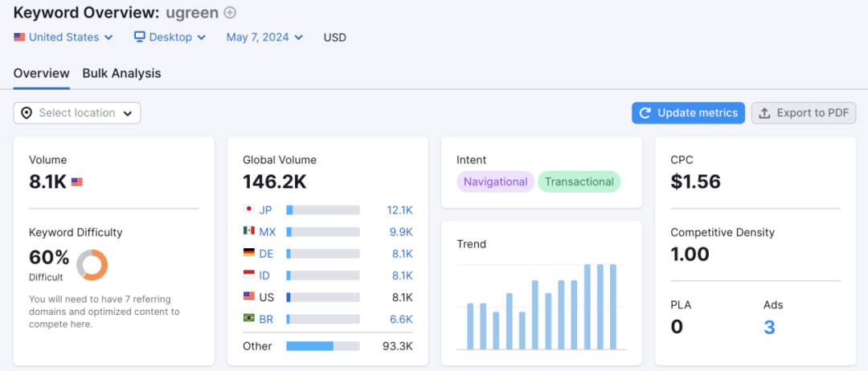Click the DE country link
This screenshot has height=371, width=868.
pos(266,254)
